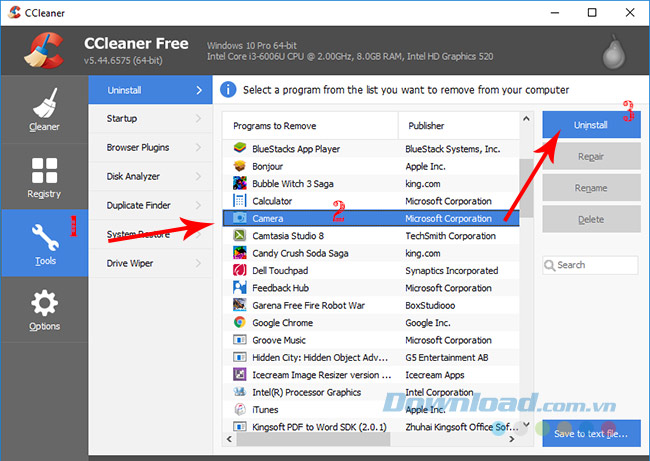Click the list scroll-up arrow
650x461 pixels.
526,119
